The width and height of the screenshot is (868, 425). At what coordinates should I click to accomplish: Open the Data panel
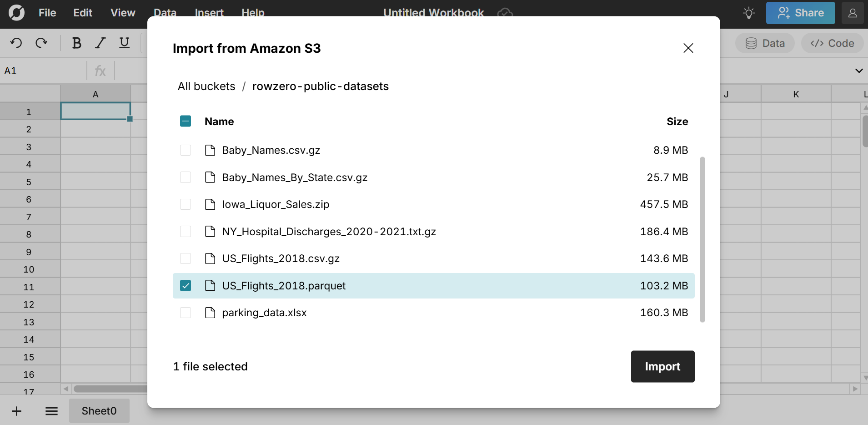click(764, 43)
